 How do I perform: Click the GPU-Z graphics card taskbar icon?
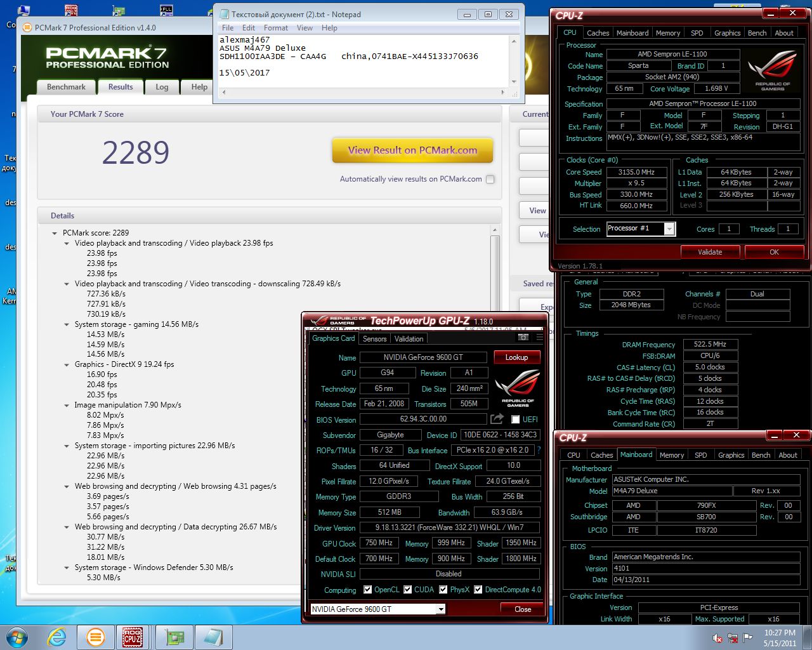[x=174, y=637]
